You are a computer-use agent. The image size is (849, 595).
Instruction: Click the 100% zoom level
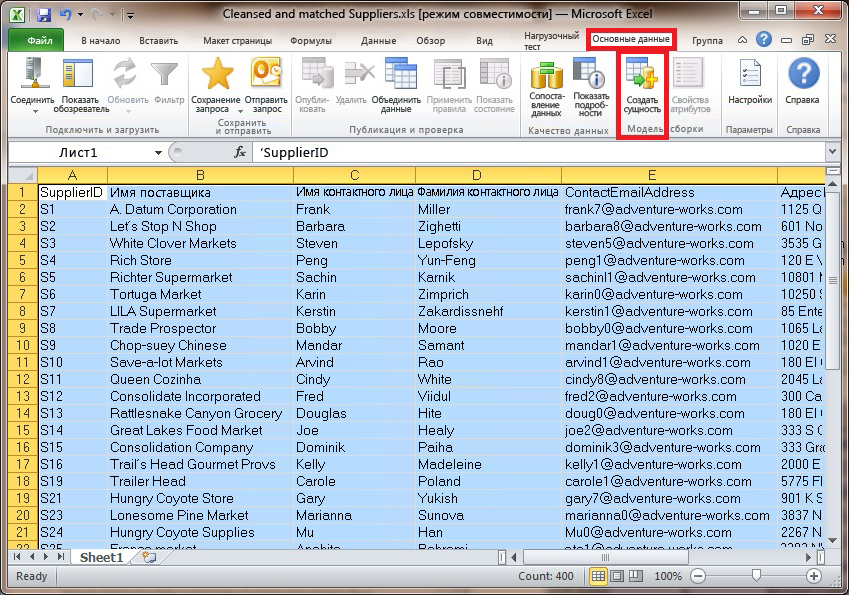[668, 576]
